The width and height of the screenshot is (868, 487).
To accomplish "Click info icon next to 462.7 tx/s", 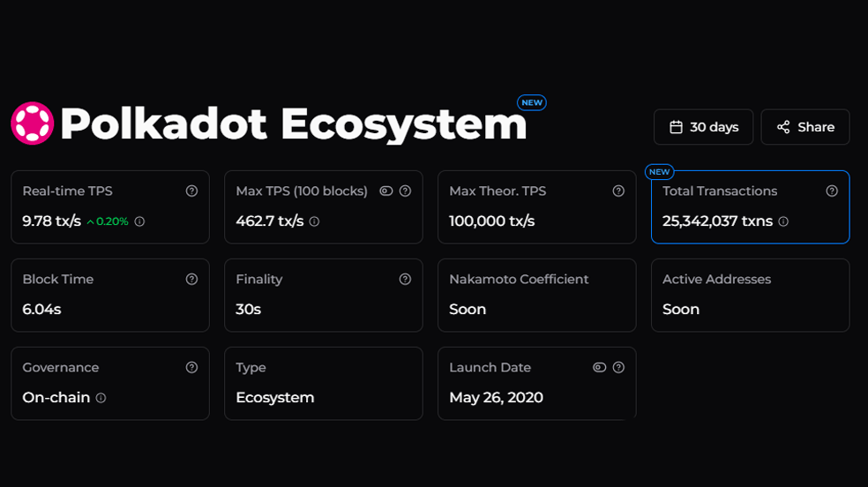I will [314, 221].
